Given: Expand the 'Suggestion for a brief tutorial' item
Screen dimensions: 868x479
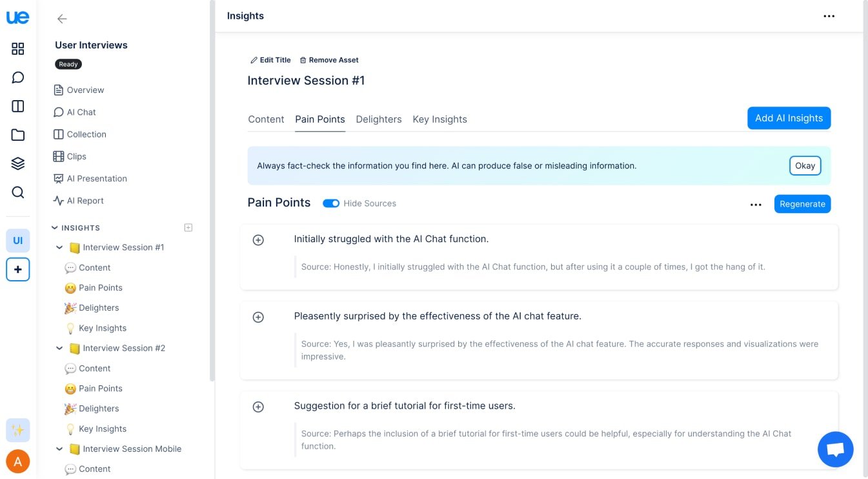Looking at the screenshot, I should tap(258, 407).
